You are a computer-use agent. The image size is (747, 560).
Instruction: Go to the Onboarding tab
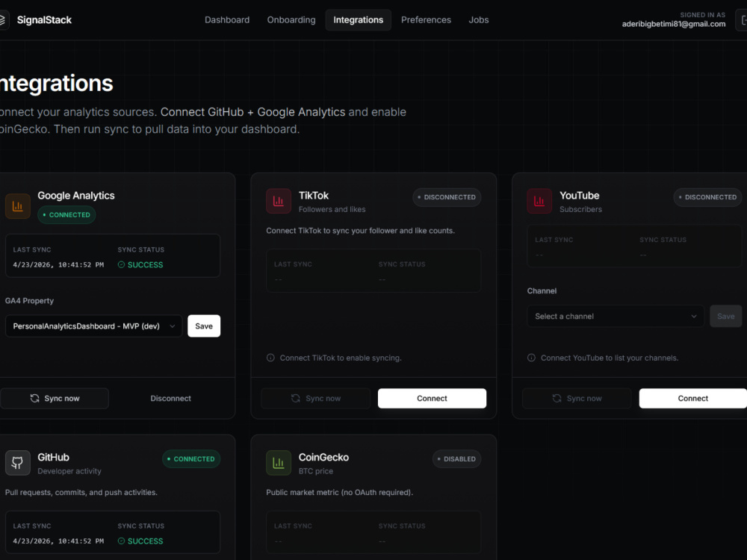tap(291, 20)
